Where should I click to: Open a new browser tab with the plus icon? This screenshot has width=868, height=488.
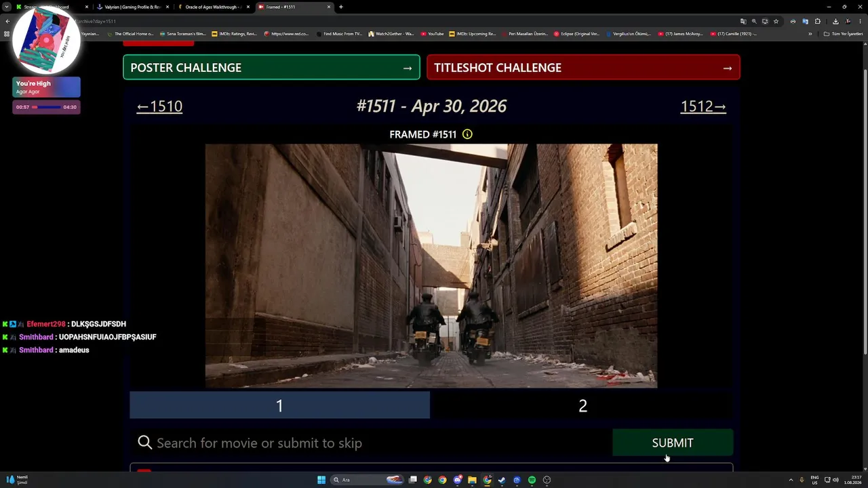pyautogui.click(x=340, y=7)
